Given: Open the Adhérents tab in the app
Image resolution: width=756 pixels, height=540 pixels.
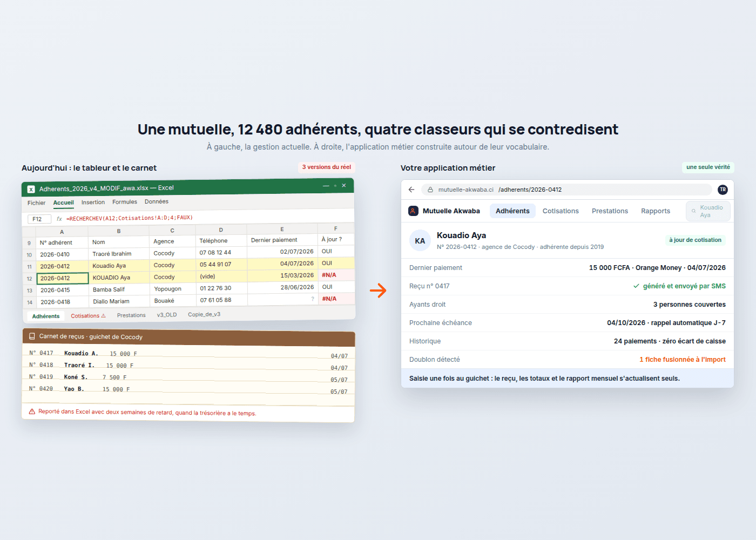Looking at the screenshot, I should pyautogui.click(x=512, y=211).
